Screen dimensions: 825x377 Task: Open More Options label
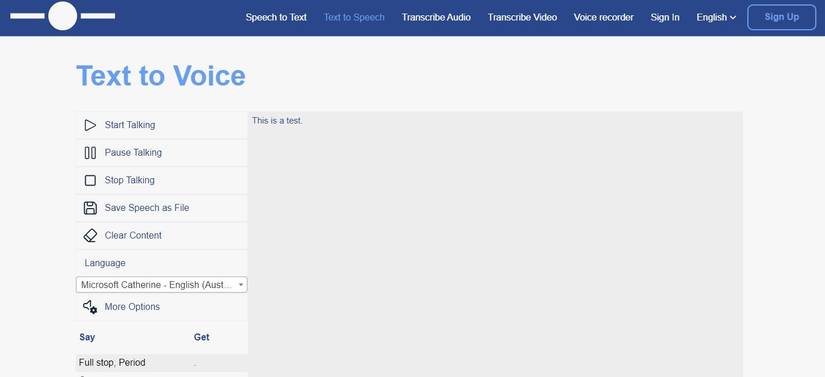point(132,307)
